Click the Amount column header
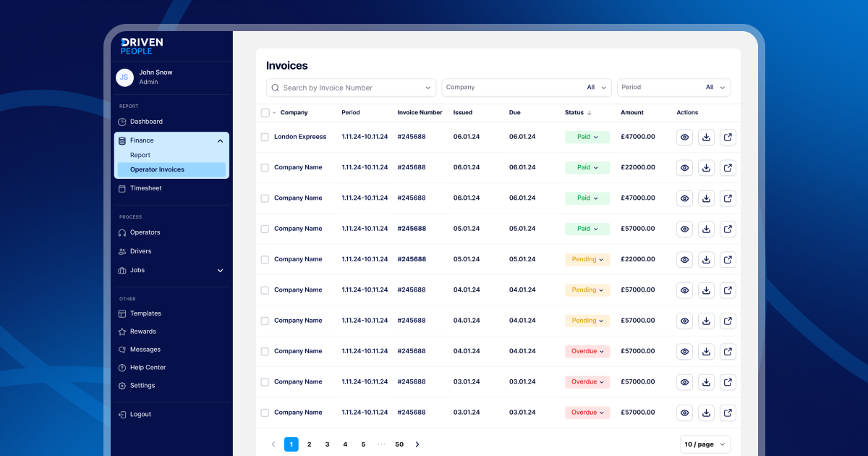Viewport: 868px width, 456px height. [632, 113]
